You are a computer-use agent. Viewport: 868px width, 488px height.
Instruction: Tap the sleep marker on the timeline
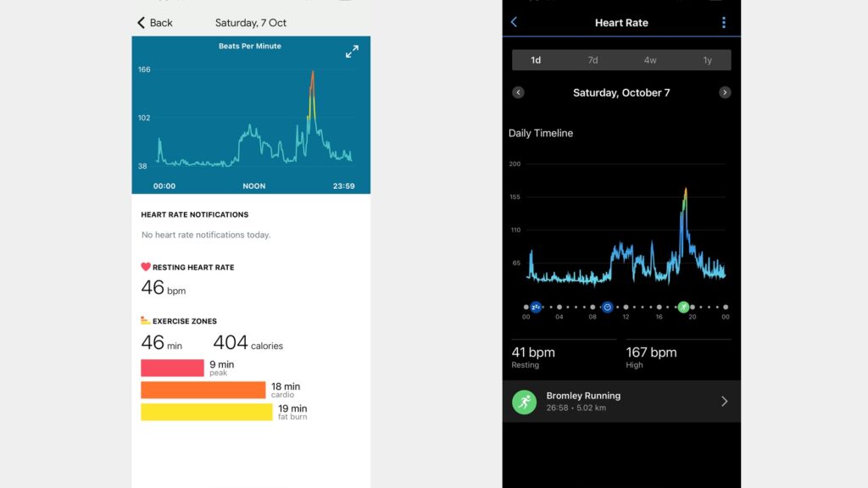(x=536, y=307)
